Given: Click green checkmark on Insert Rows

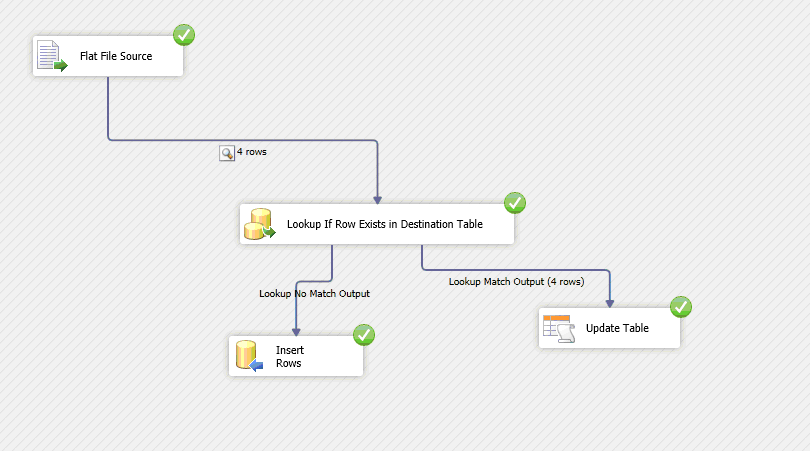Looking at the screenshot, I should click(x=364, y=334).
